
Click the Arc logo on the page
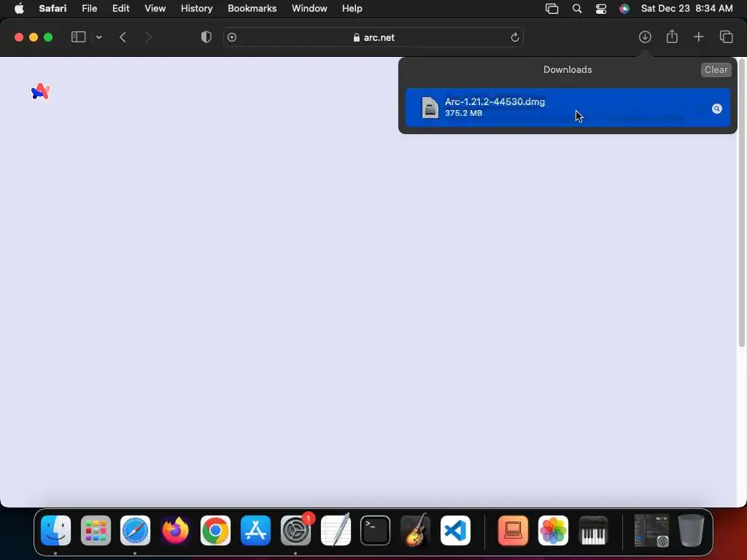pos(41,91)
